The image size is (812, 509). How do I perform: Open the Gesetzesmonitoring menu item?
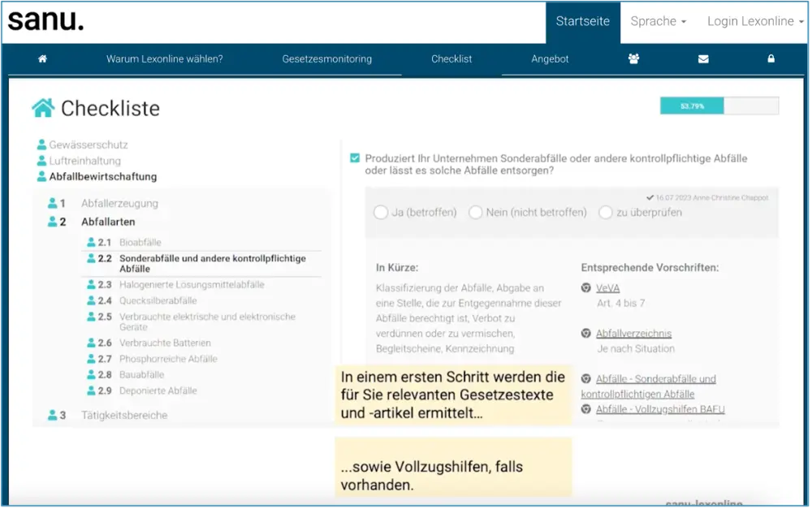[326, 59]
